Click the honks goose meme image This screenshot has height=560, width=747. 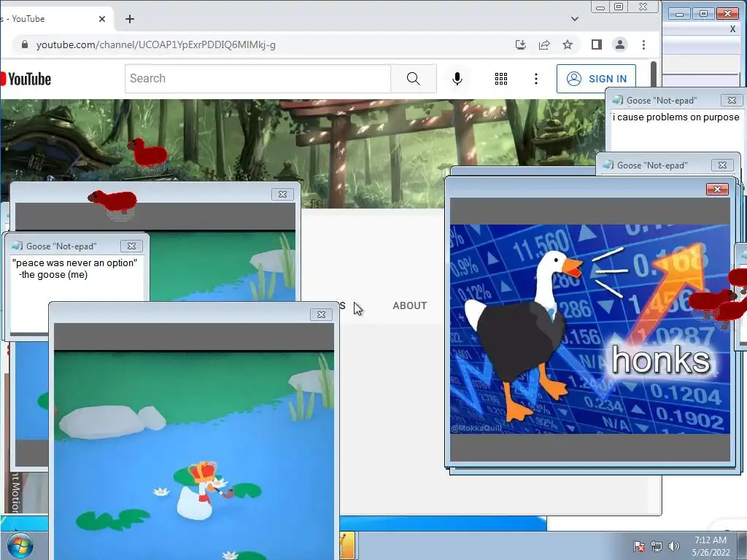pyautogui.click(x=589, y=329)
